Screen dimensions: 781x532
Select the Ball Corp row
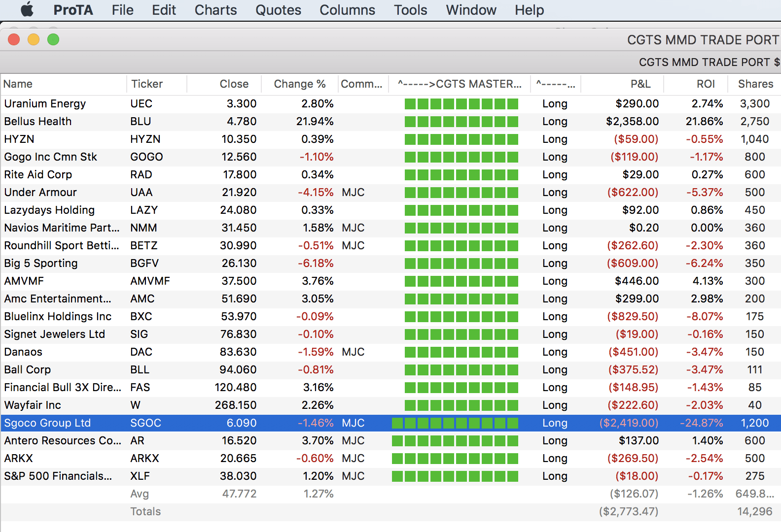[390, 369]
